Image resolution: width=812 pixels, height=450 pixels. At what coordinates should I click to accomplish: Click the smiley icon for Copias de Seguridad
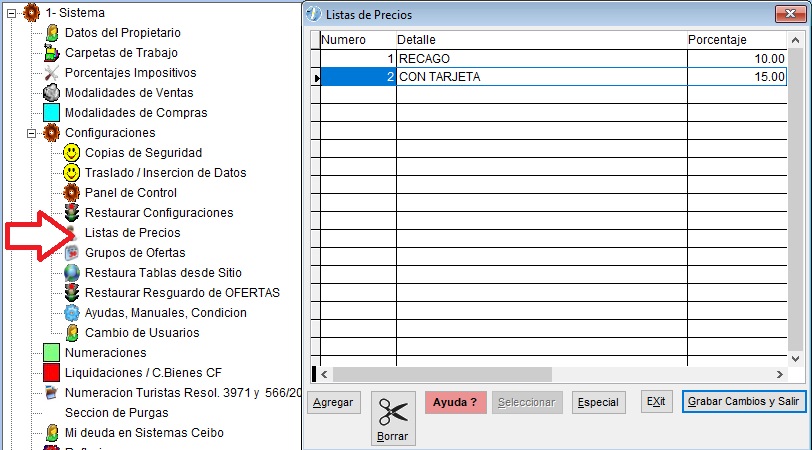click(x=72, y=153)
